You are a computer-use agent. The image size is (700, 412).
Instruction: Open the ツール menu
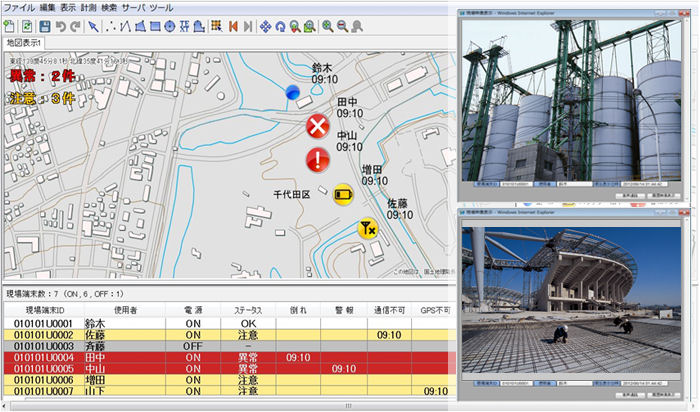coord(161,7)
